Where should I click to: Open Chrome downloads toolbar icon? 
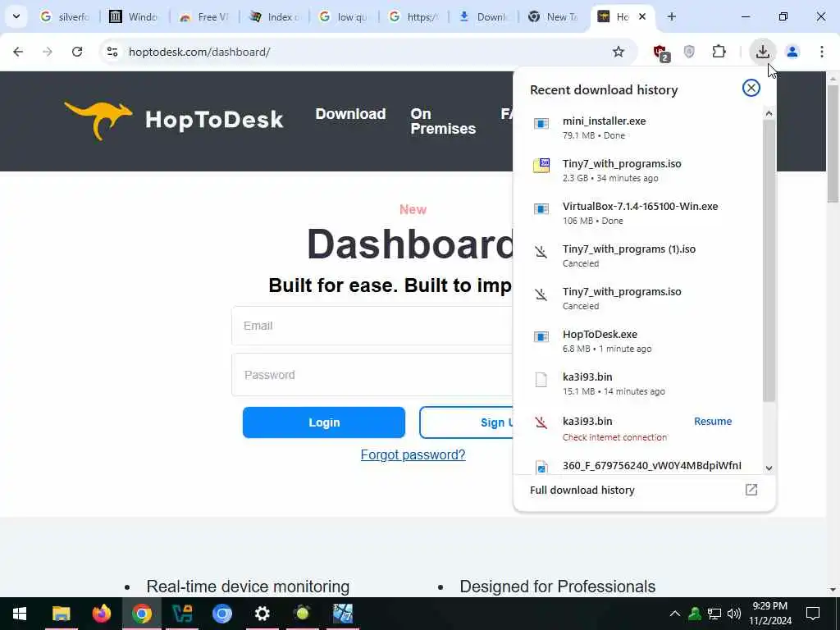click(x=762, y=52)
